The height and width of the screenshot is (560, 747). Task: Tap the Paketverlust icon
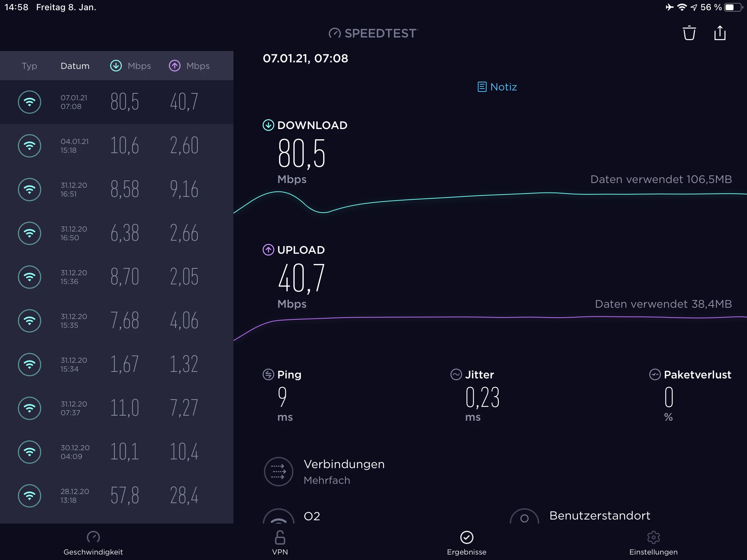point(655,374)
